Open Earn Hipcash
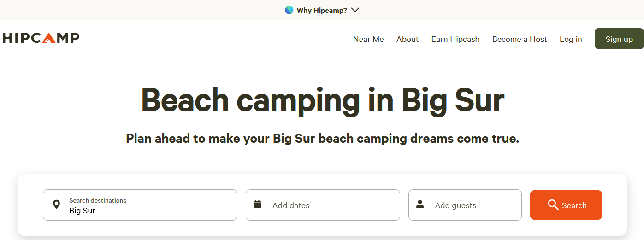The image size is (644, 240). point(455,39)
